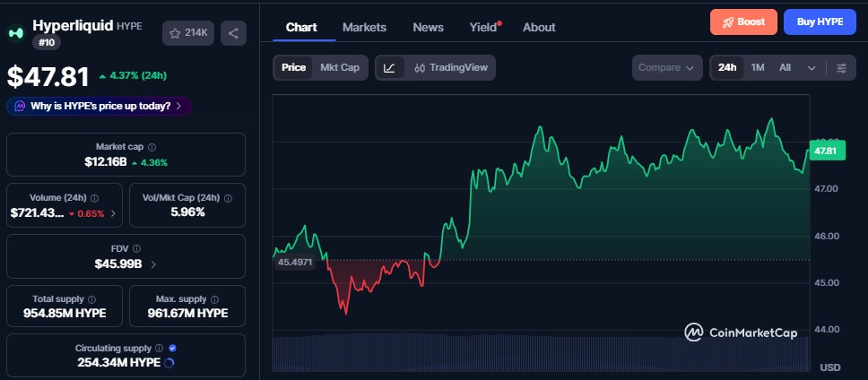The image size is (868, 380).
Task: Open the Max. supply info icon
Action: pos(215,299)
